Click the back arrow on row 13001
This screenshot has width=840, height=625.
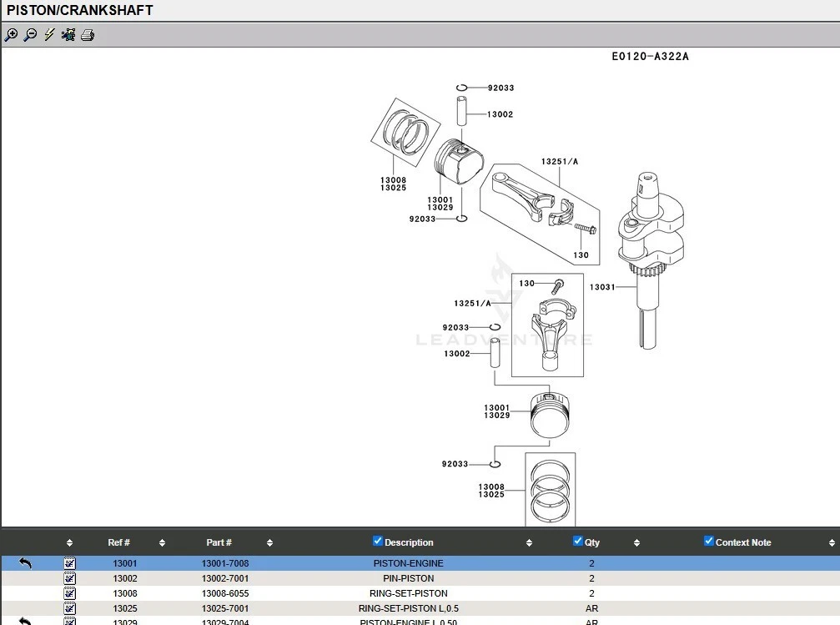click(x=25, y=563)
